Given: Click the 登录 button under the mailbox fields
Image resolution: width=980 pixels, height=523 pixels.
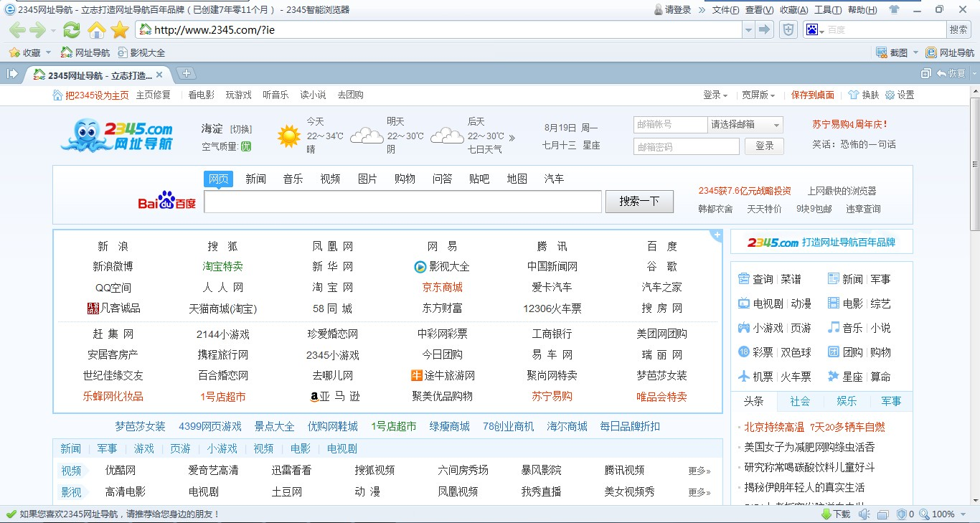Looking at the screenshot, I should click(765, 146).
